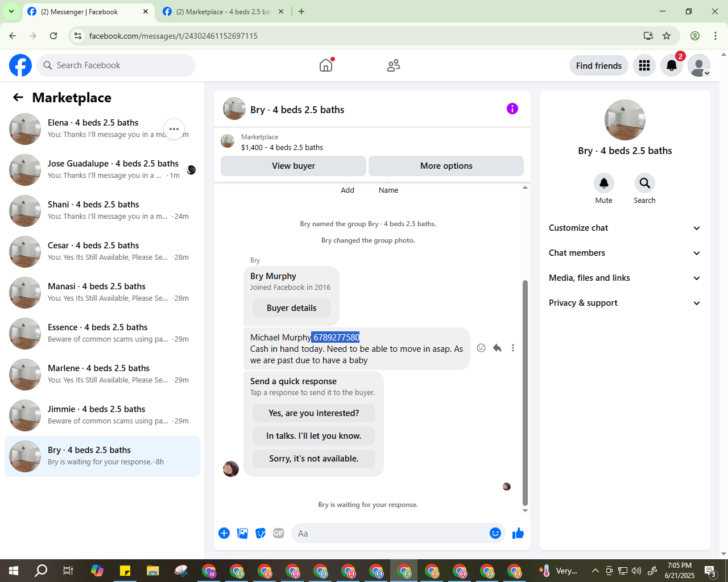Screen dimensions: 728x582
Task: Open the notifications bell with 2 badge
Action: click(x=672, y=65)
